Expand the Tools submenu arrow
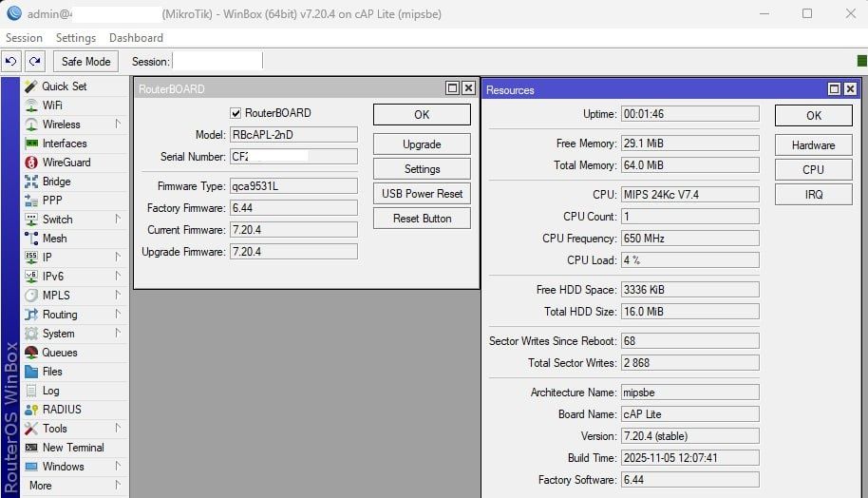The height and width of the screenshot is (498, 868). pyautogui.click(x=118, y=428)
